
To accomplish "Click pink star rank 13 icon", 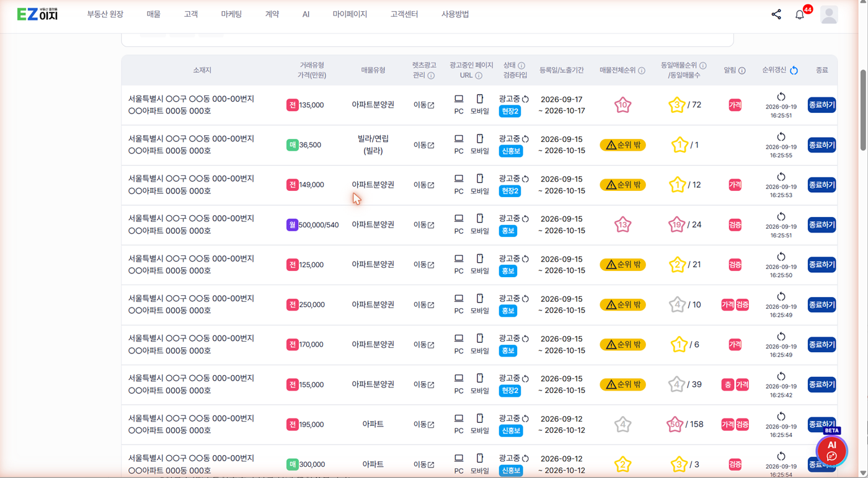I will point(622,224).
